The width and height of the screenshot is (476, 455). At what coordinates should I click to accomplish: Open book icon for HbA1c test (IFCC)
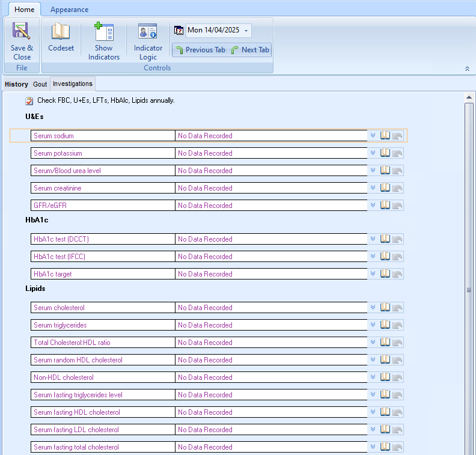(385, 256)
